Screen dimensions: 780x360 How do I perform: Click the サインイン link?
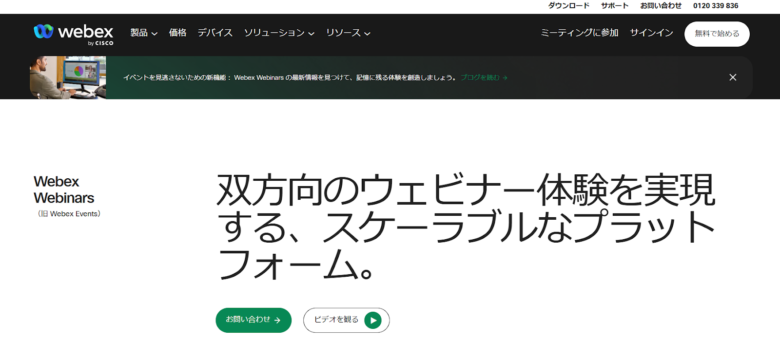[x=652, y=33]
